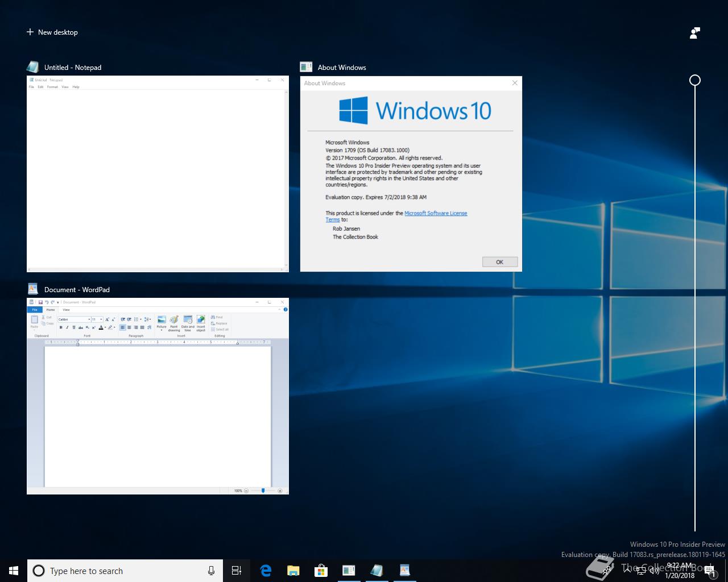Open the text color dropdown arrow in WordPad
This screenshot has height=582, width=728.
pyautogui.click(x=105, y=327)
